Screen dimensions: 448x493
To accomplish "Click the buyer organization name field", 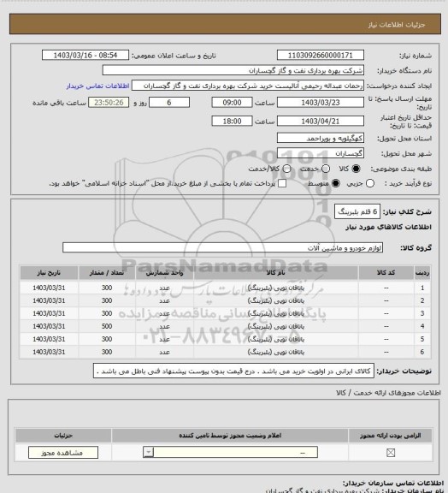I will (x=233, y=70).
